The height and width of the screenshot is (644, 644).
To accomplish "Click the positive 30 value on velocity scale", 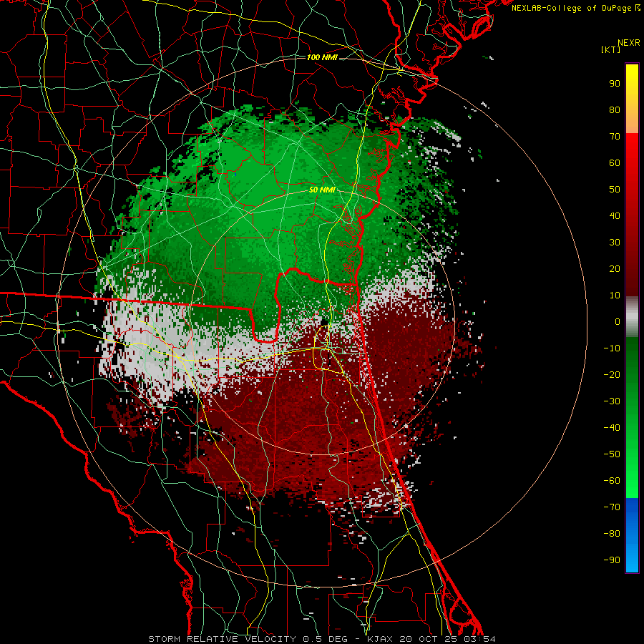I will (x=615, y=243).
